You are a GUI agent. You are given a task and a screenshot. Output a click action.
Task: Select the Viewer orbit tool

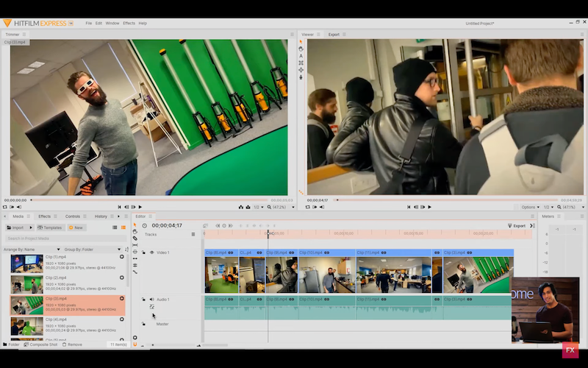point(301,70)
